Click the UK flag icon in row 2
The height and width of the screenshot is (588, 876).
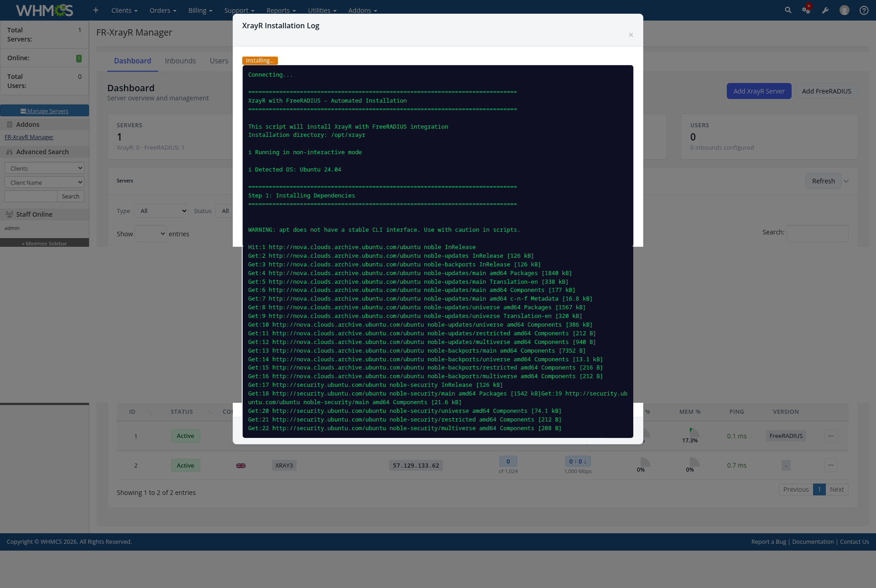(241, 466)
